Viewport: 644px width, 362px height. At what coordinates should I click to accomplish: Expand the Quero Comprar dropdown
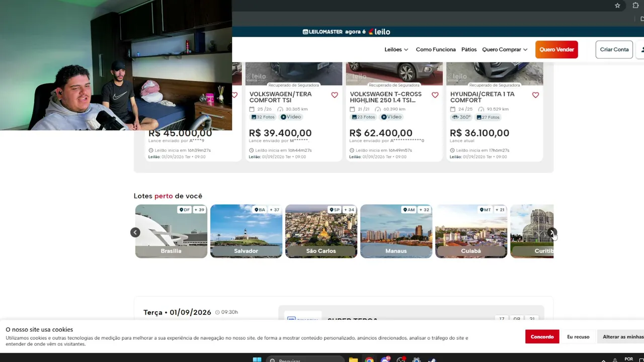[x=505, y=49]
